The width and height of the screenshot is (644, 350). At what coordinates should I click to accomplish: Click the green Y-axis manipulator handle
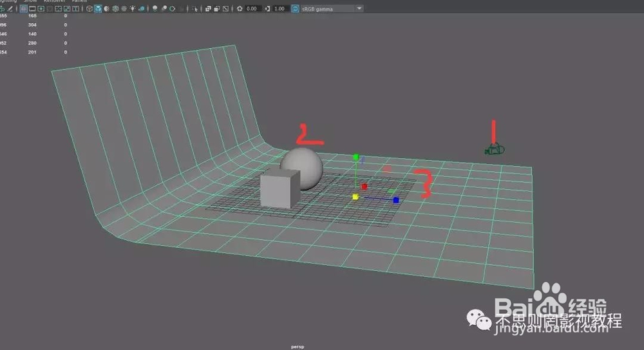pyautogui.click(x=356, y=157)
